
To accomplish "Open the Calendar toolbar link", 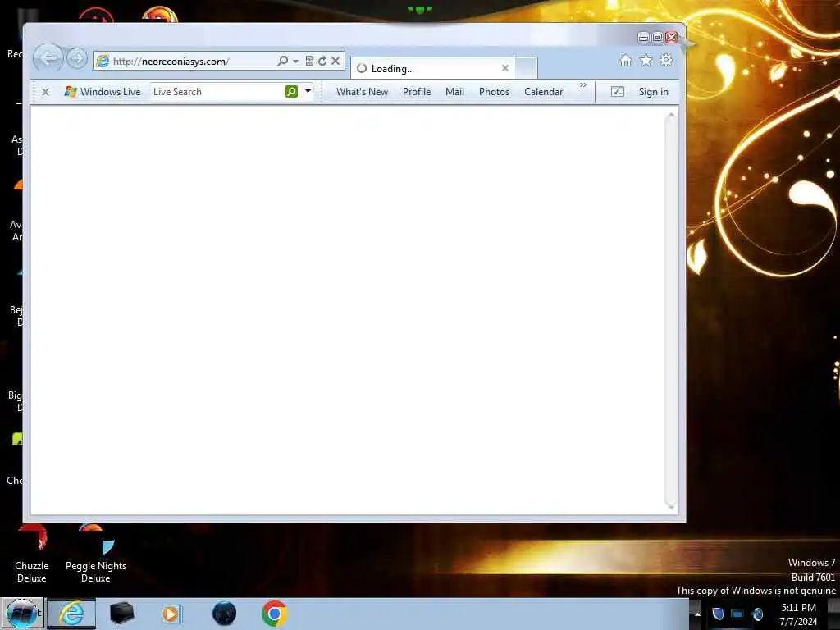I will (544, 92).
